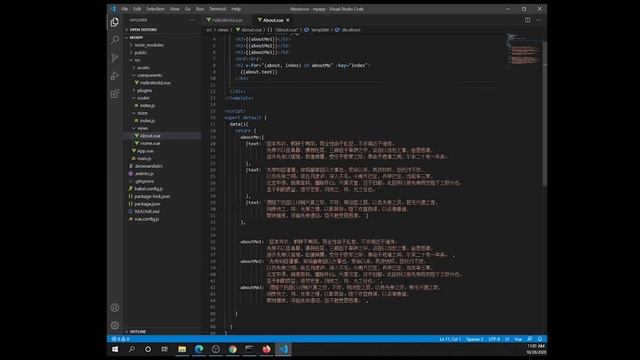This screenshot has width=640, height=360.
Task: Open the Windows Start menu
Action: click(x=115, y=349)
